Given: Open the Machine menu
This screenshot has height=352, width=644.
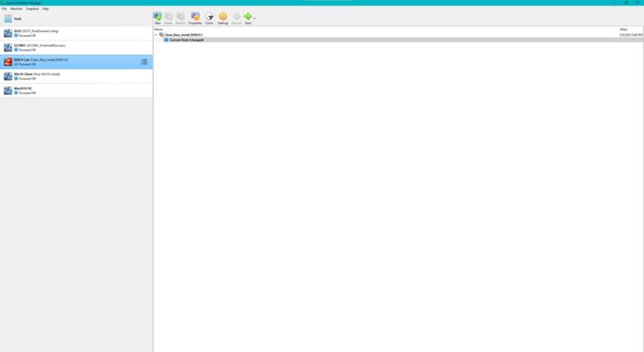Looking at the screenshot, I should point(16,9).
